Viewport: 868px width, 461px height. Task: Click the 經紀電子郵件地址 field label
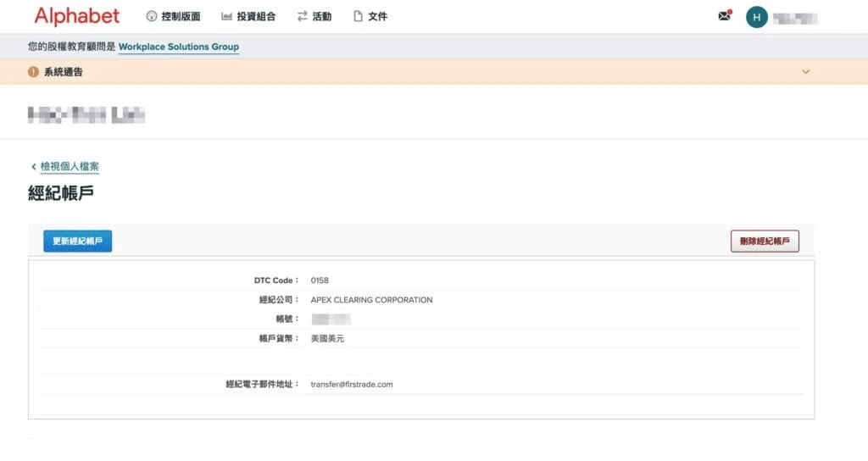pos(263,385)
